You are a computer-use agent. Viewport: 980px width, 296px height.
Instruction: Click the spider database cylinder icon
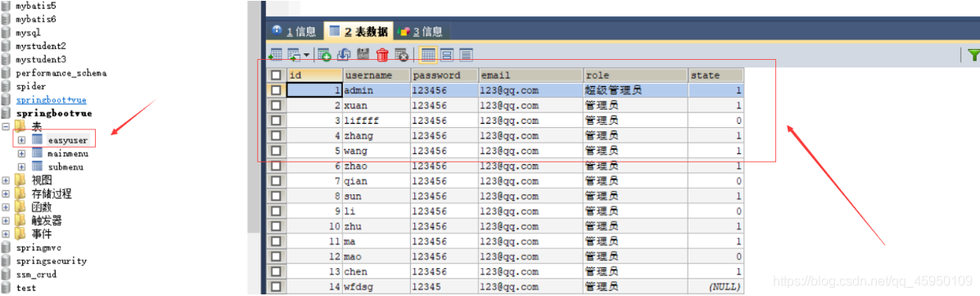6,86
